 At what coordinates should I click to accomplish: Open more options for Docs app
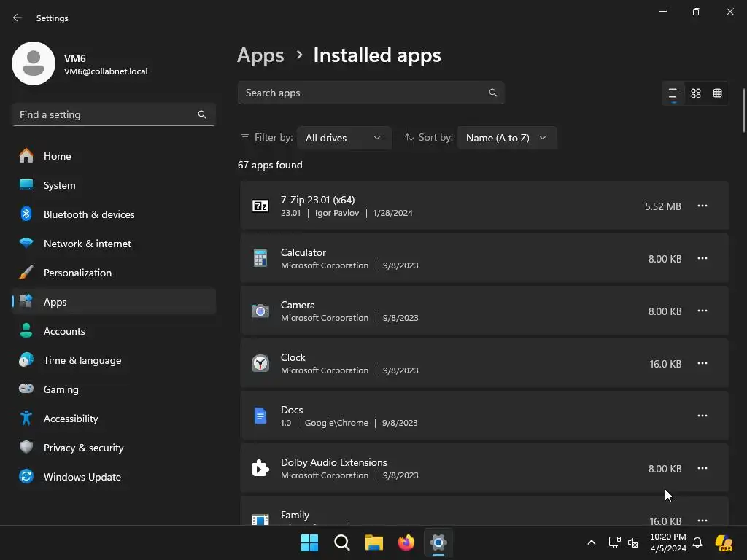[703, 416]
